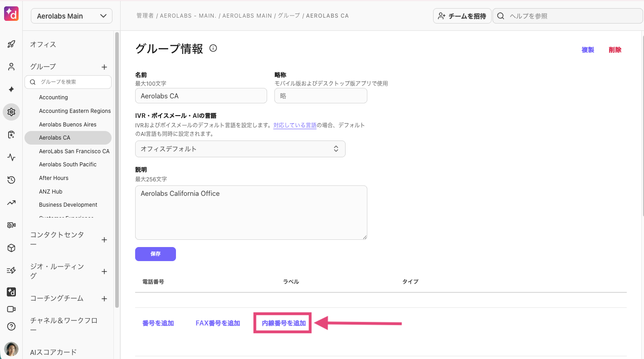Open the 対応している言語 link
The image size is (644, 359).
coord(295,125)
